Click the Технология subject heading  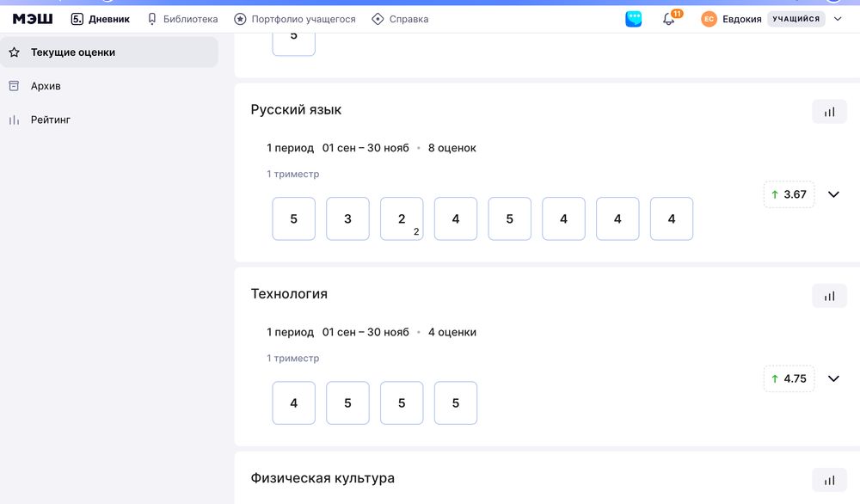pyautogui.click(x=289, y=294)
